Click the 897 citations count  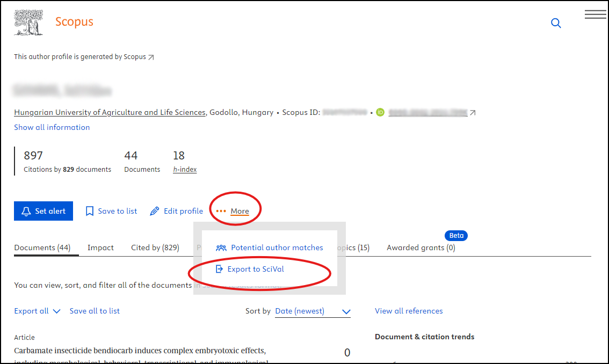tap(33, 156)
